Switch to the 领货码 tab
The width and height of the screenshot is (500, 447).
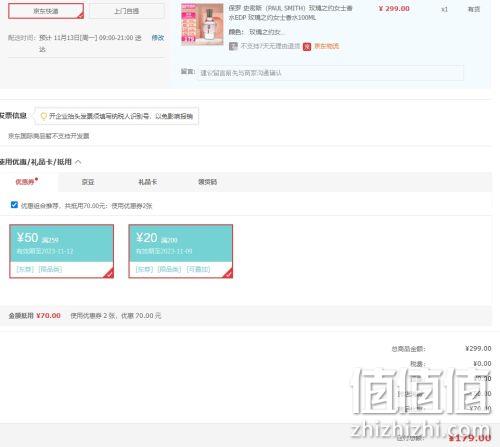pyautogui.click(x=207, y=182)
